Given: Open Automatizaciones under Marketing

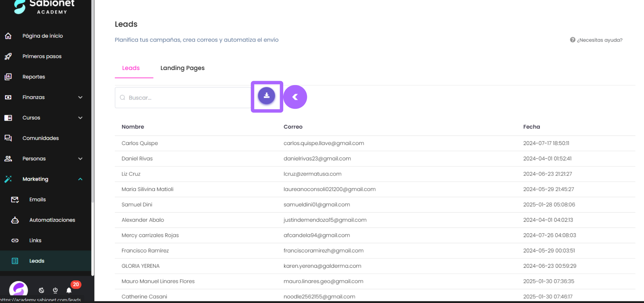Looking at the screenshot, I should (x=52, y=220).
